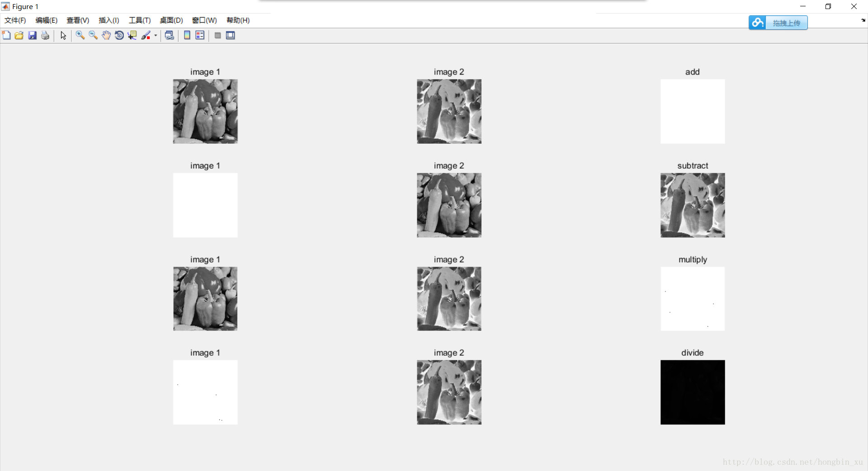This screenshot has width=868, height=471.
Task: Click the black 'divide' result image
Action: [x=693, y=392]
